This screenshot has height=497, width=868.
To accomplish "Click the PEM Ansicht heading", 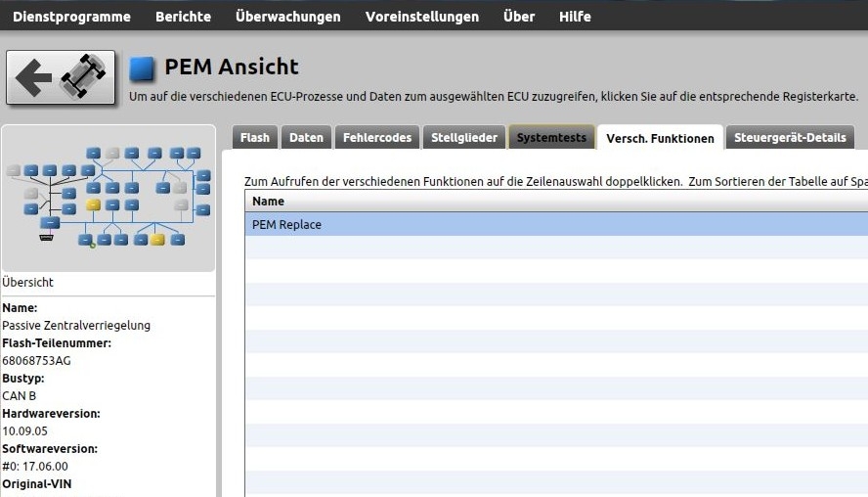I will (232, 67).
